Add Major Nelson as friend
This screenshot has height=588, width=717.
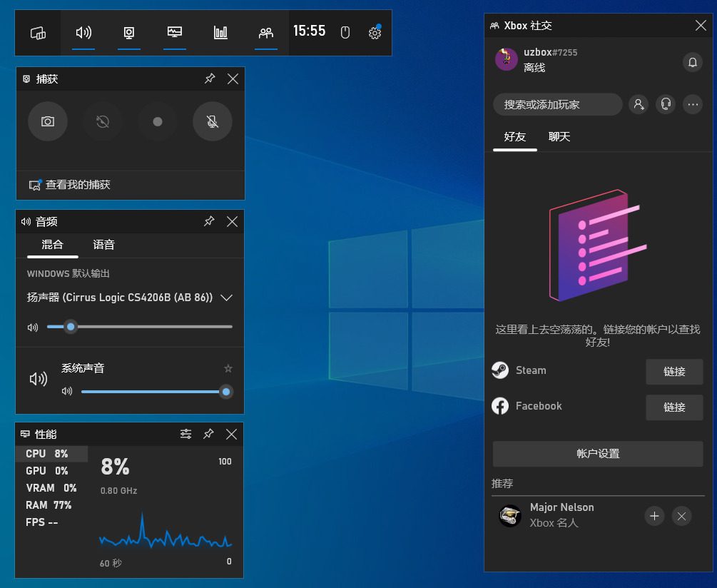pos(654,516)
